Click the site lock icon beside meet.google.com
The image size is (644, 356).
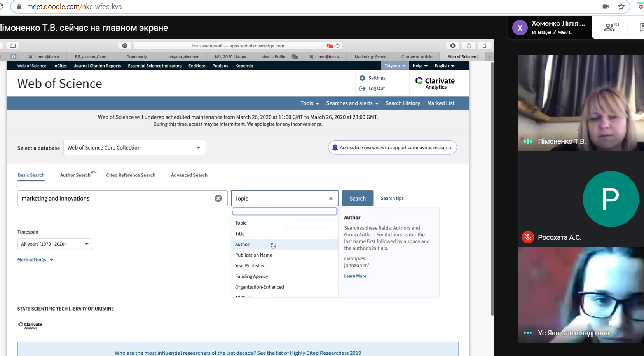(x=19, y=7)
